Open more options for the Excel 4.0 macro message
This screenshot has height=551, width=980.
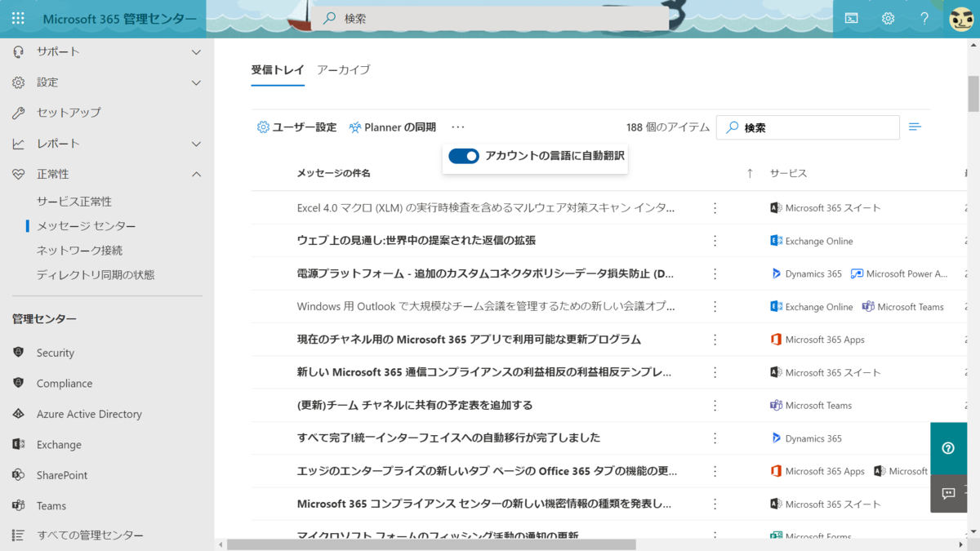pos(715,208)
